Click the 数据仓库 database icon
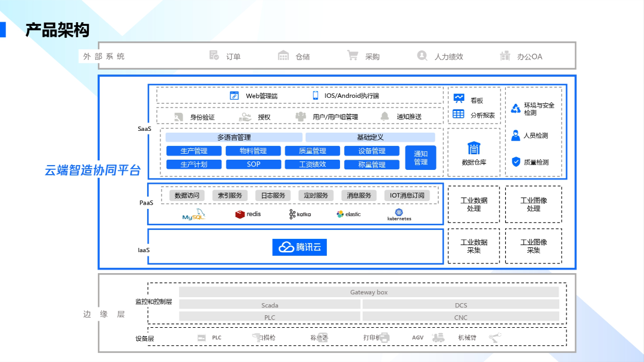644x362 pixels. click(x=473, y=148)
